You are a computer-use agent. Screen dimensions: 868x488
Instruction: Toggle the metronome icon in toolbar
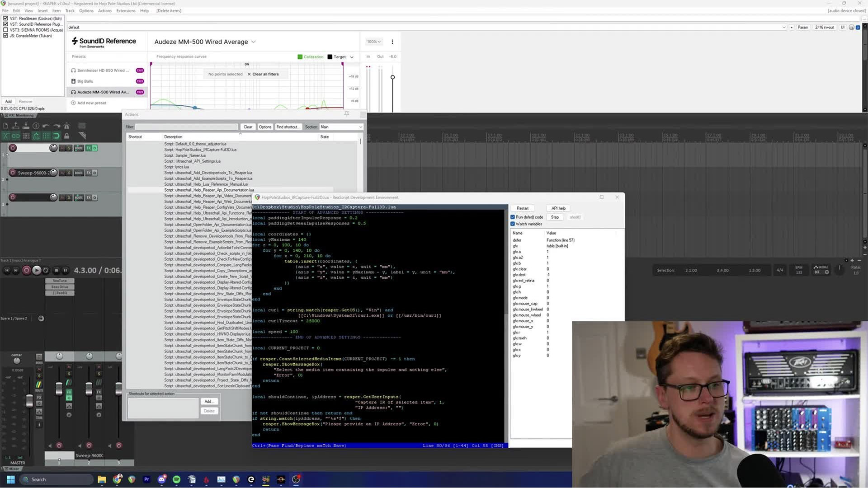pyautogui.click(x=66, y=126)
